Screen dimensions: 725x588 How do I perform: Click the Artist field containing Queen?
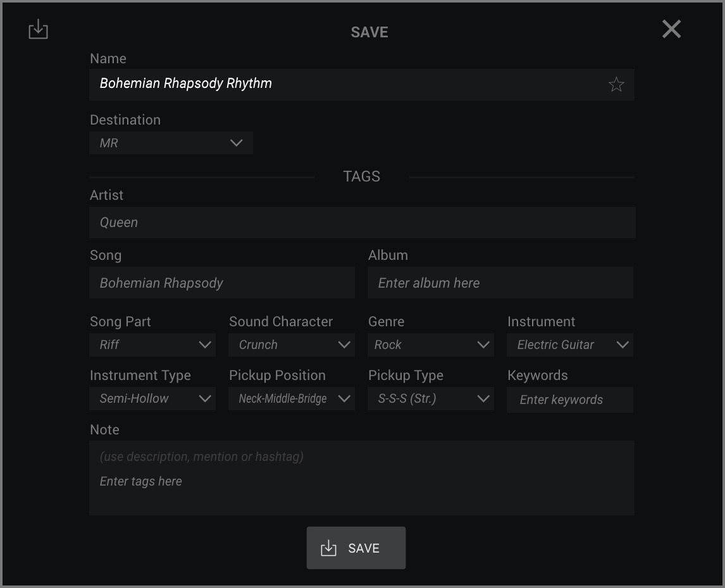click(x=362, y=223)
